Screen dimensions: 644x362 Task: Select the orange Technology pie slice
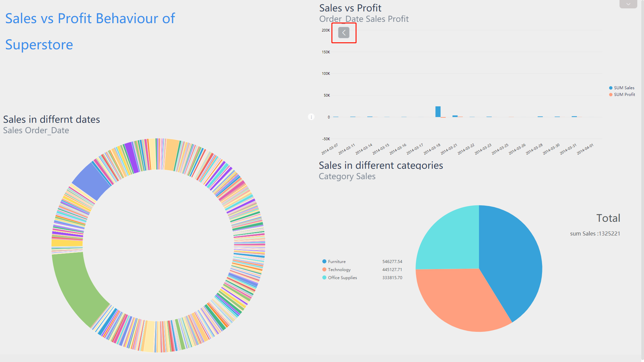click(x=460, y=299)
